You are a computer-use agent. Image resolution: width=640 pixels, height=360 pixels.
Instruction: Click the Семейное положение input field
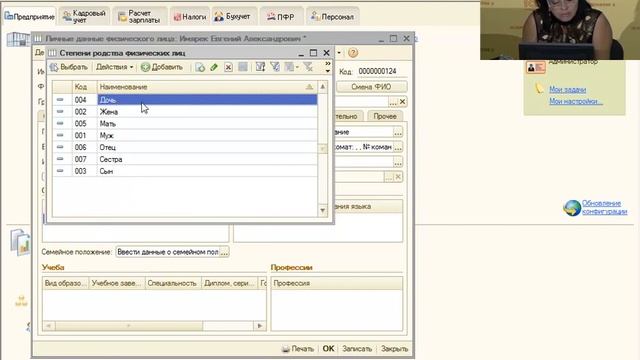[168, 252]
